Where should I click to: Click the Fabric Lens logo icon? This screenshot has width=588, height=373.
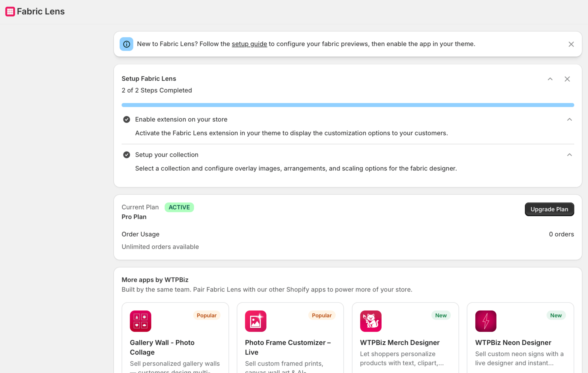tap(10, 11)
